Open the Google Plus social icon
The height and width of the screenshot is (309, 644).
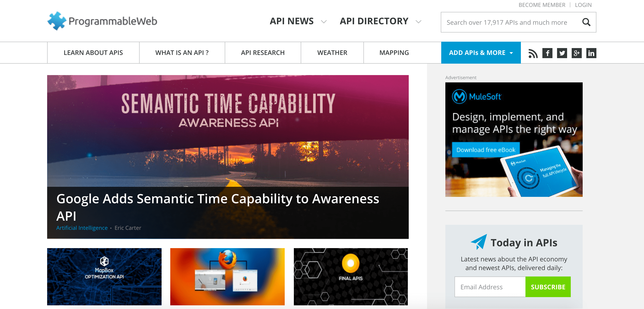point(576,53)
